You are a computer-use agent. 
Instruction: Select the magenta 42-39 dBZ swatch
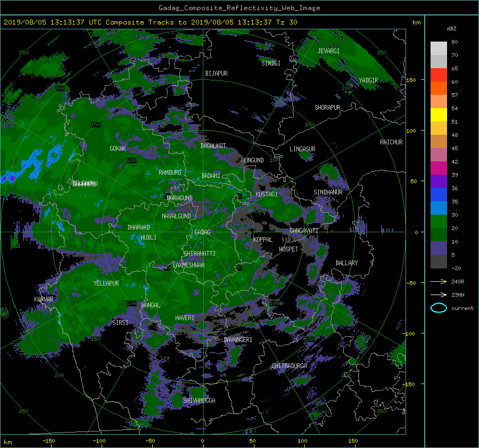(439, 168)
